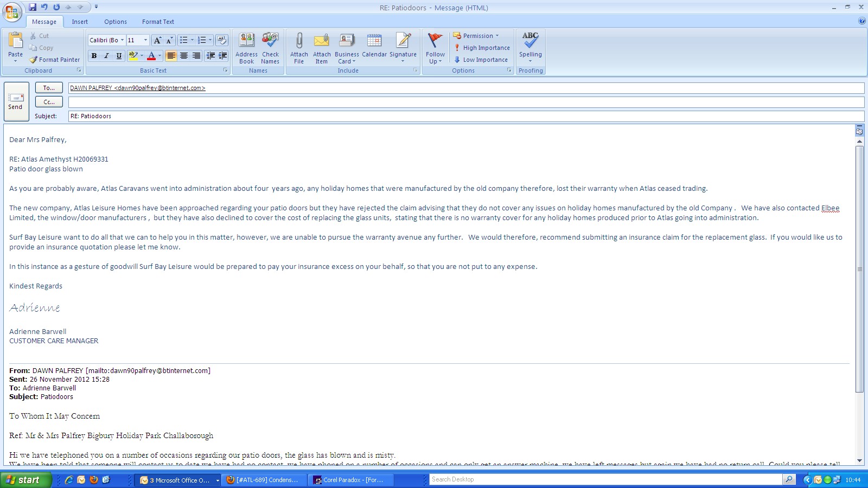Switch to the Message ribbon tab
This screenshot has height=488, width=868.
pos(44,22)
